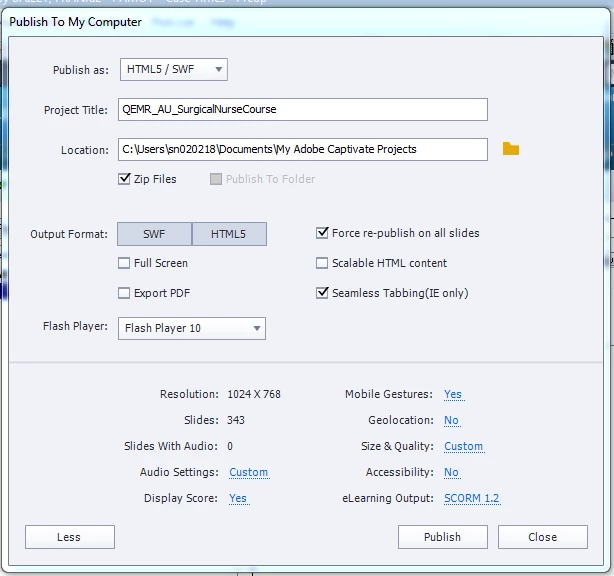
Task: Click the Publish To My Computer title
Action: pyautogui.click(x=76, y=22)
